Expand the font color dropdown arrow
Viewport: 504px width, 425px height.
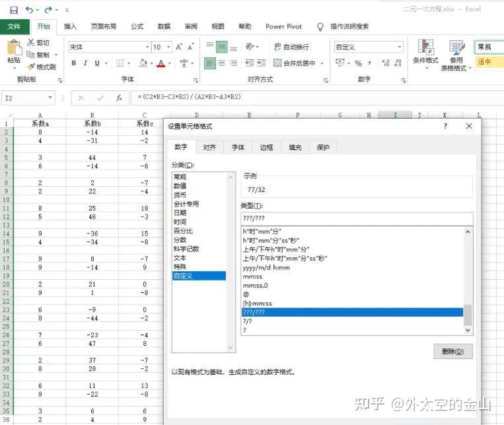point(169,63)
